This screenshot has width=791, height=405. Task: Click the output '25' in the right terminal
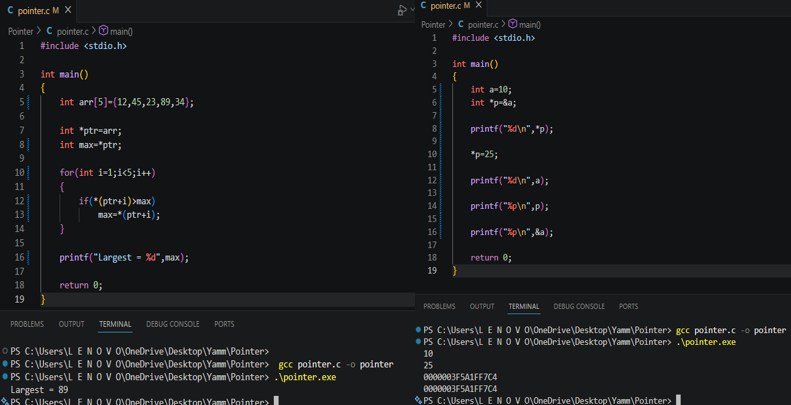point(429,366)
